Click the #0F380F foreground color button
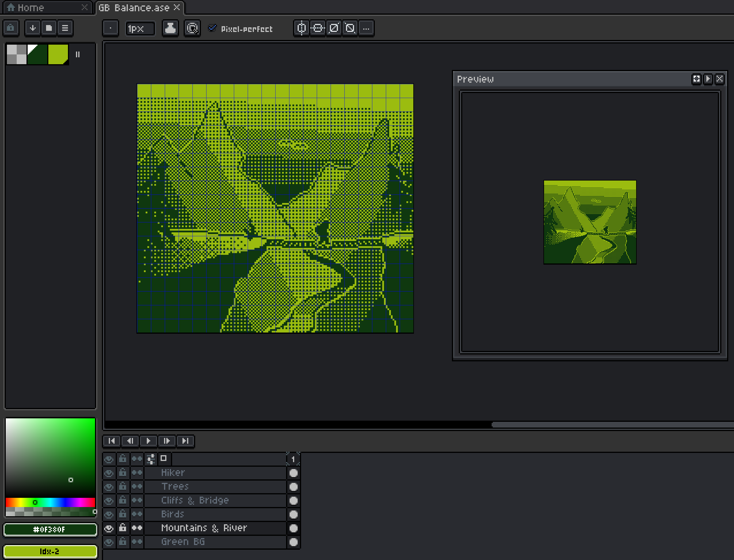This screenshot has height=560, width=734. [x=50, y=529]
